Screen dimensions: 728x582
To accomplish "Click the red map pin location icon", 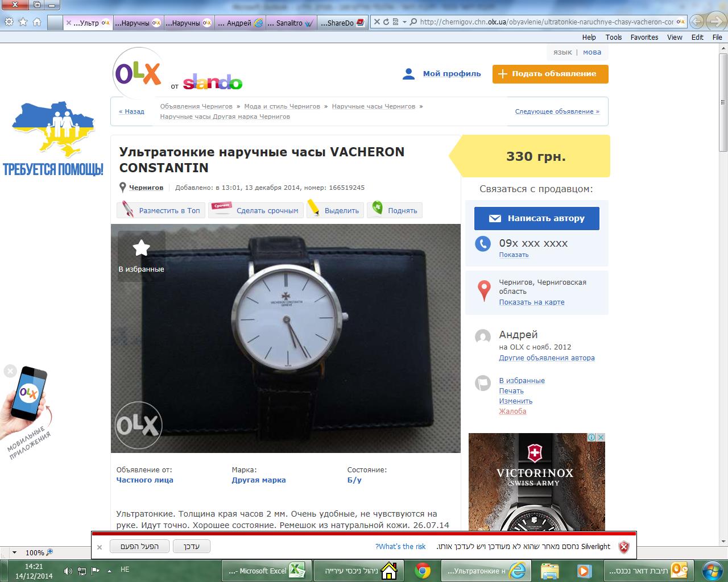I will tap(484, 290).
